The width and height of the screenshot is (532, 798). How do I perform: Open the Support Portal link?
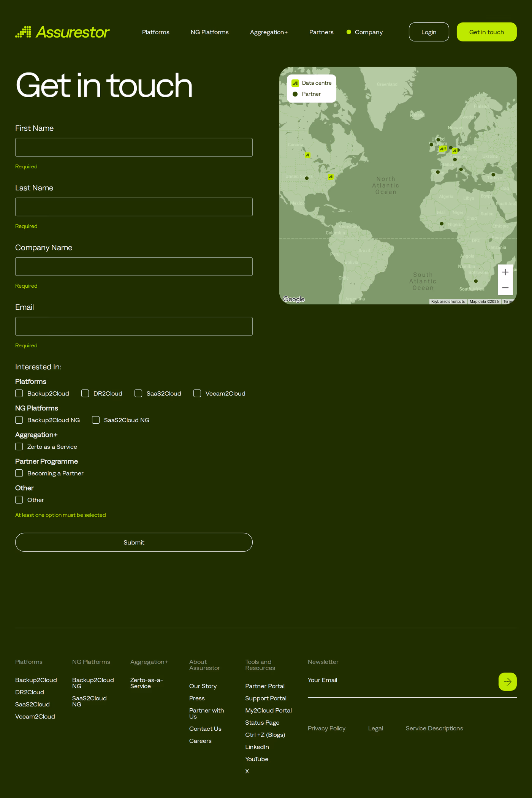click(266, 698)
